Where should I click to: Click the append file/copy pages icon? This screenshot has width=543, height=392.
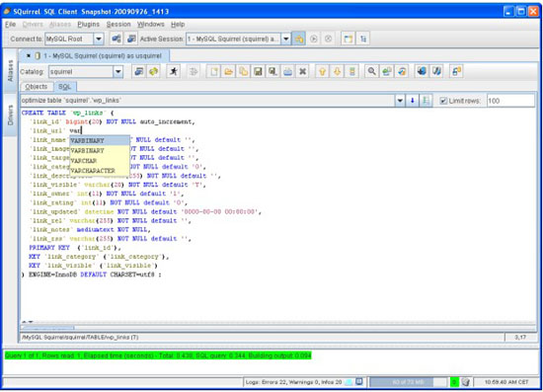[x=244, y=72]
